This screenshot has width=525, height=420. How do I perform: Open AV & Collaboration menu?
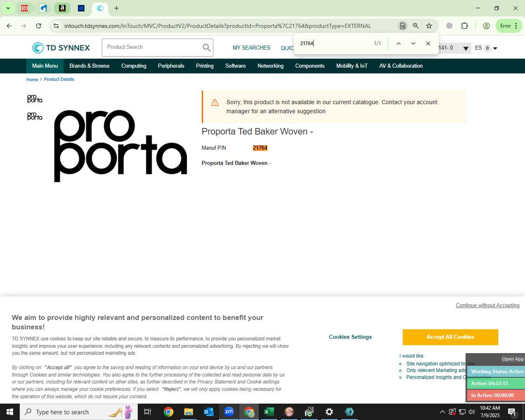(x=401, y=66)
